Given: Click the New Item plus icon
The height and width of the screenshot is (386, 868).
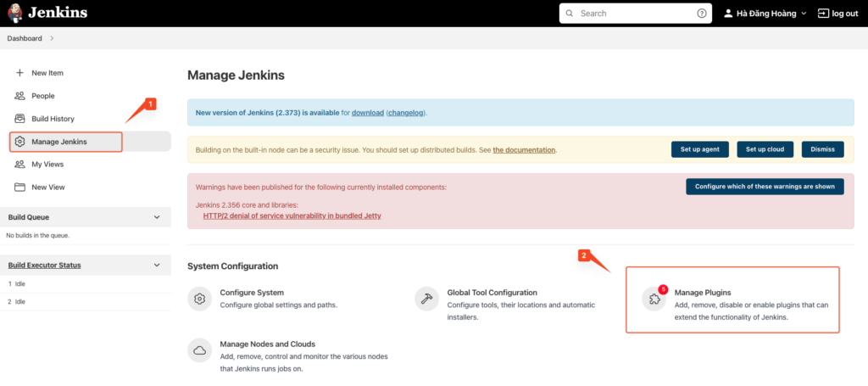Looking at the screenshot, I should (x=20, y=73).
